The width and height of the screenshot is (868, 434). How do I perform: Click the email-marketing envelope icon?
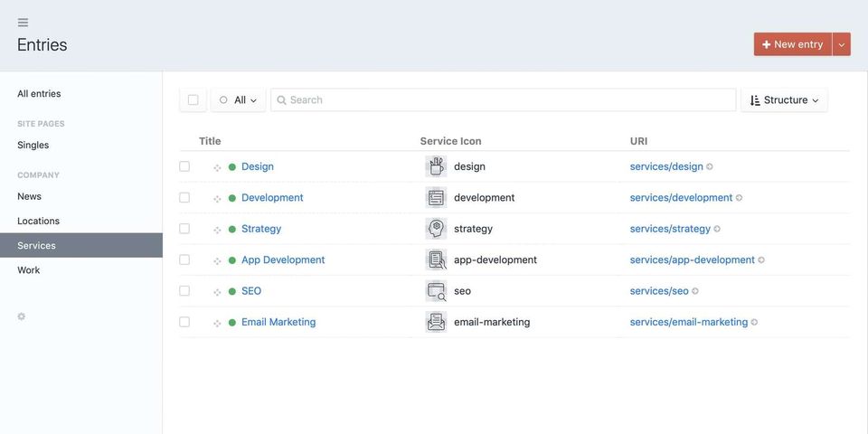[x=436, y=322]
